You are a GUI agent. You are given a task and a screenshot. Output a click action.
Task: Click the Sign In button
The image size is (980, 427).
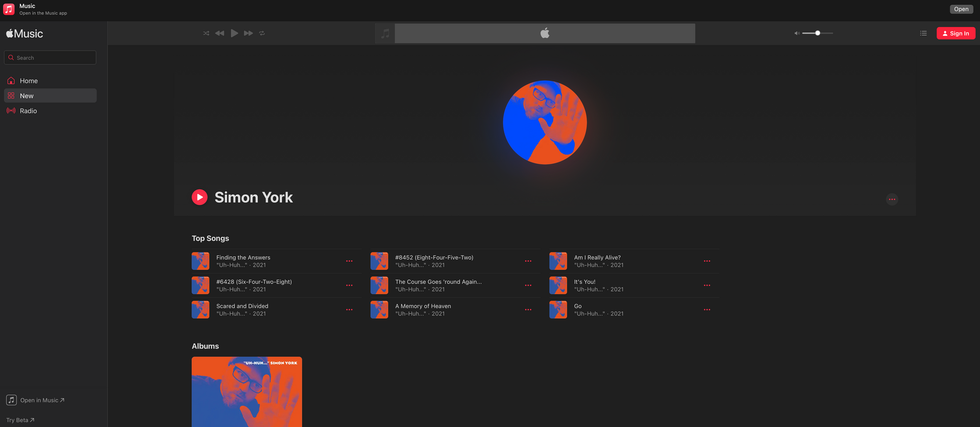pyautogui.click(x=956, y=33)
